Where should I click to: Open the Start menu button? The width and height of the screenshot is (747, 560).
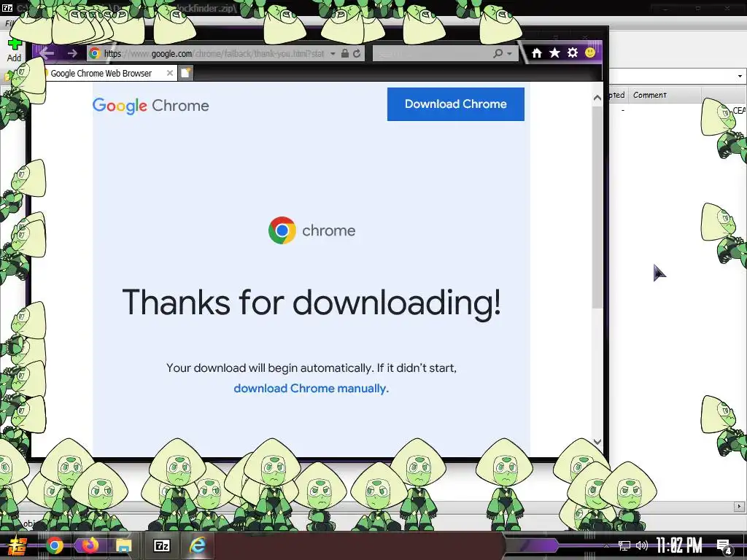(16, 545)
